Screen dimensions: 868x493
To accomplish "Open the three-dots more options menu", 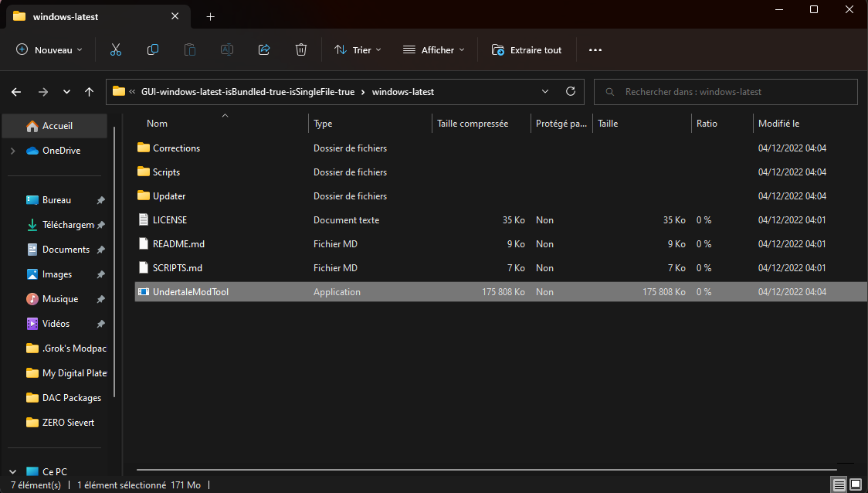I will (595, 50).
